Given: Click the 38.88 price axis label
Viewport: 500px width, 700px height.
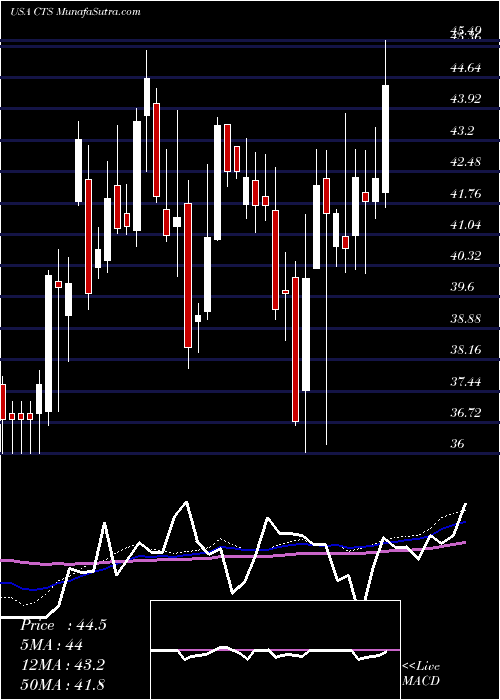Looking at the screenshot, I should (x=466, y=319).
